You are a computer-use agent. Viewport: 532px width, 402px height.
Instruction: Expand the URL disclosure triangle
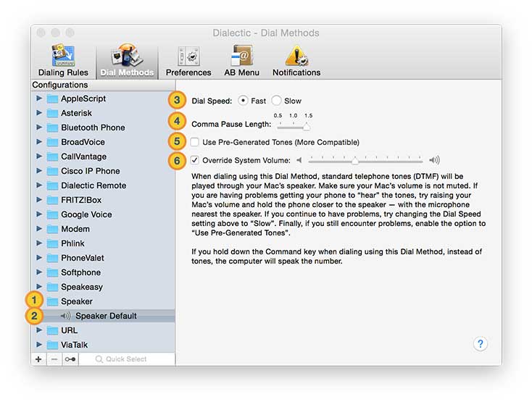[x=39, y=330]
